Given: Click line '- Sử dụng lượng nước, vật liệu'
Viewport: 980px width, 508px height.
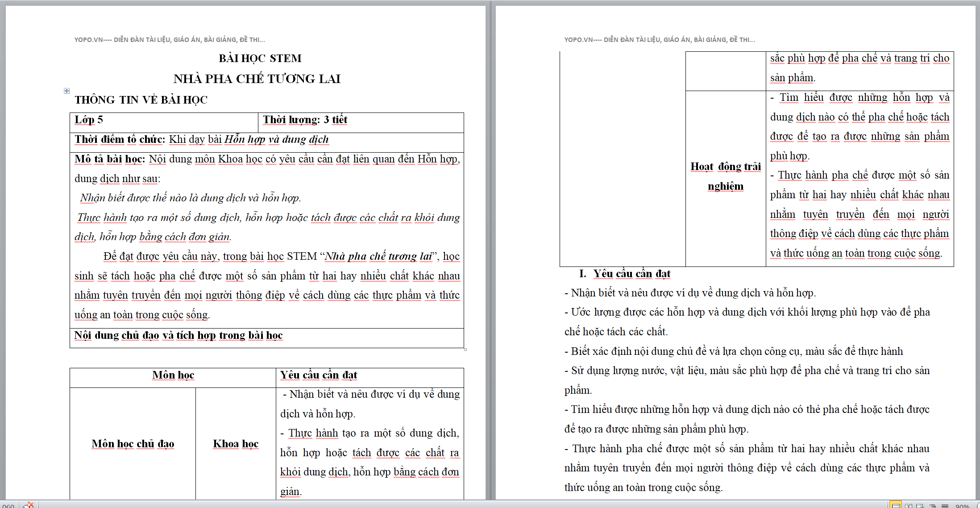Looking at the screenshot, I should (747, 371).
